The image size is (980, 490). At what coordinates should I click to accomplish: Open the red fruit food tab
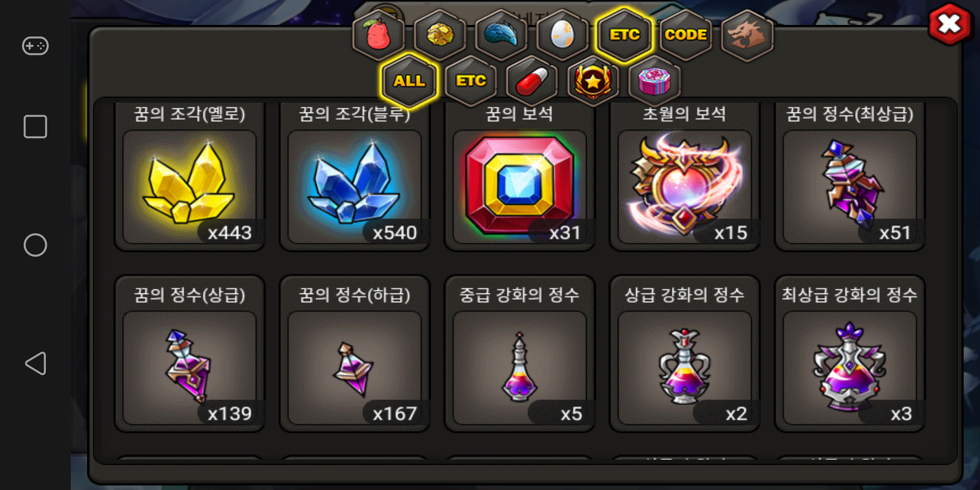pos(379,35)
